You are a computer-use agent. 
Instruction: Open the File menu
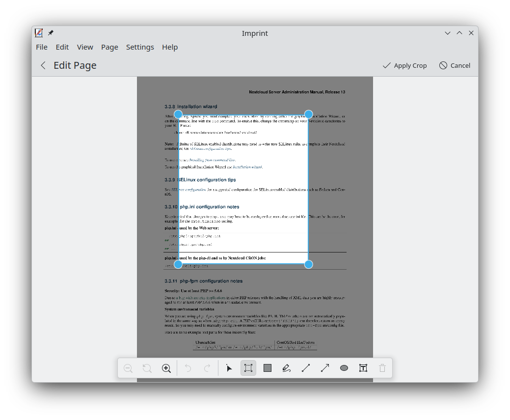tap(42, 47)
